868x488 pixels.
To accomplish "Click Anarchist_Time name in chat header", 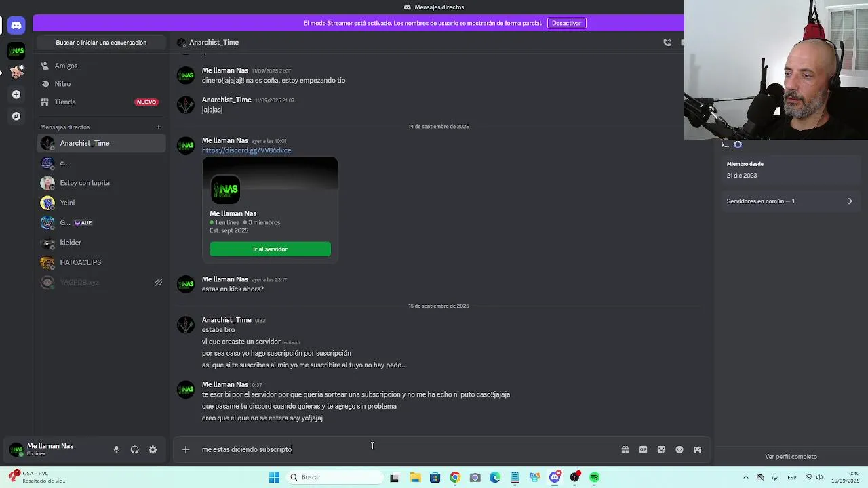I will tap(214, 42).
